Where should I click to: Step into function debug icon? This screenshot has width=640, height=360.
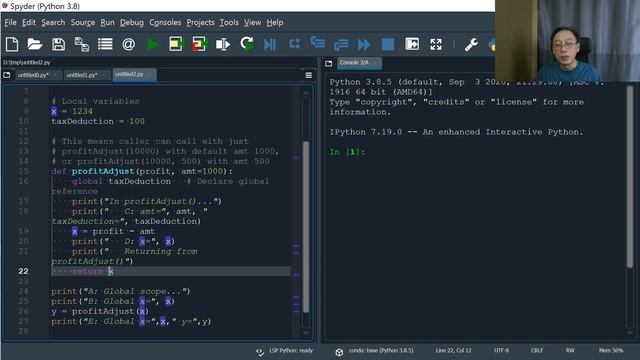point(318,42)
